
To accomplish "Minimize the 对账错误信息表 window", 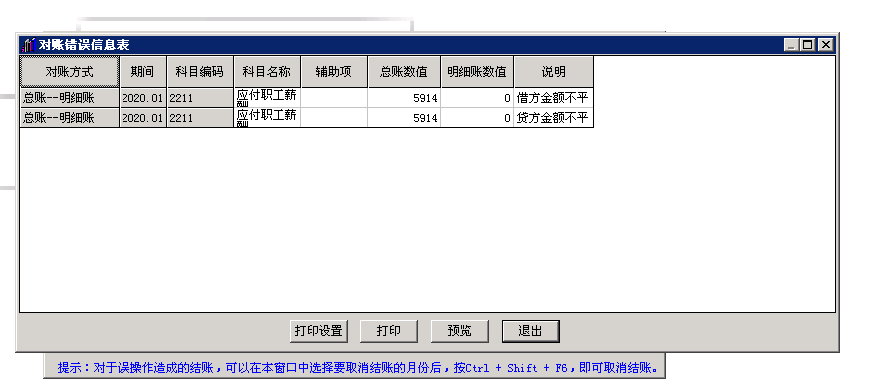I will pos(791,45).
